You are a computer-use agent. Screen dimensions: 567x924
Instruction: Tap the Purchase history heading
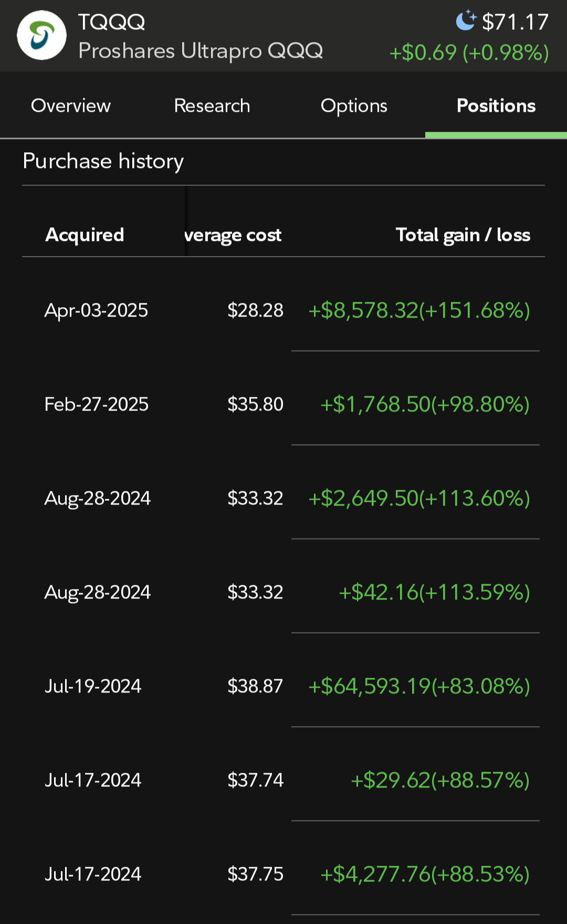103,161
